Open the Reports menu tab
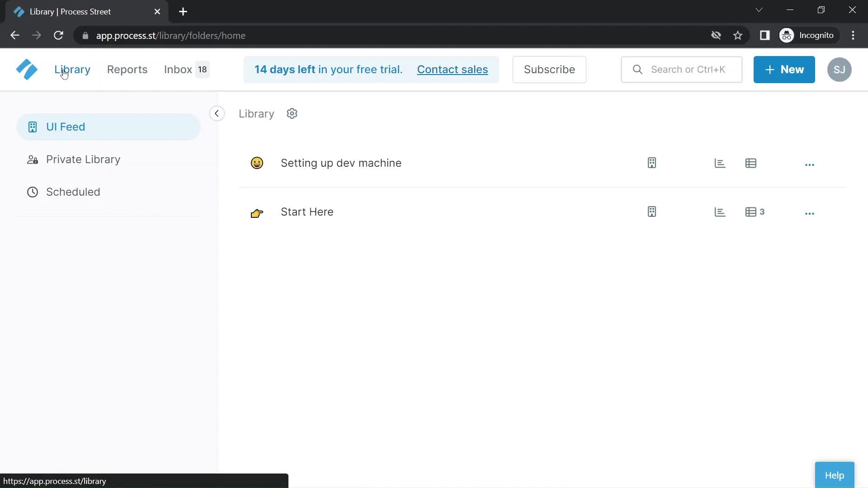 point(127,69)
